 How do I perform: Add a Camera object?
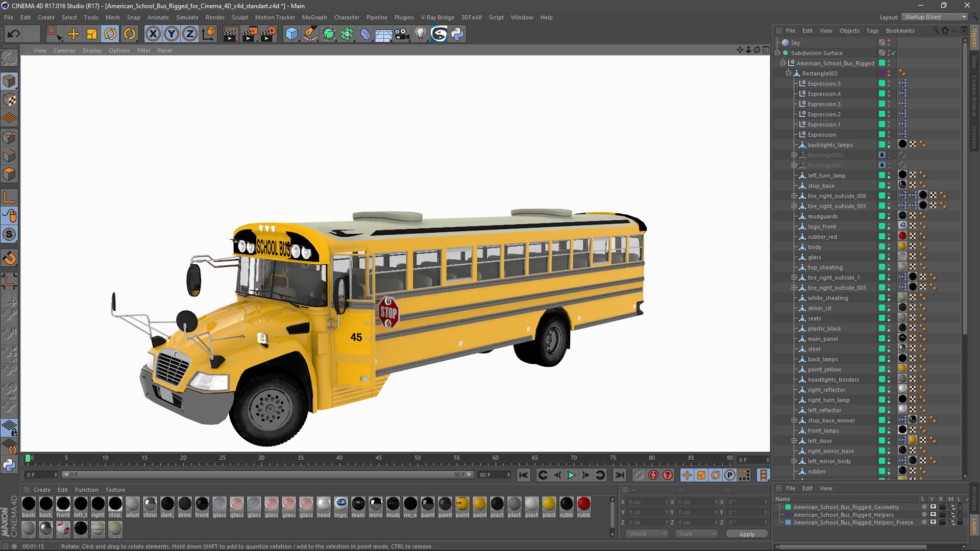[x=402, y=34]
